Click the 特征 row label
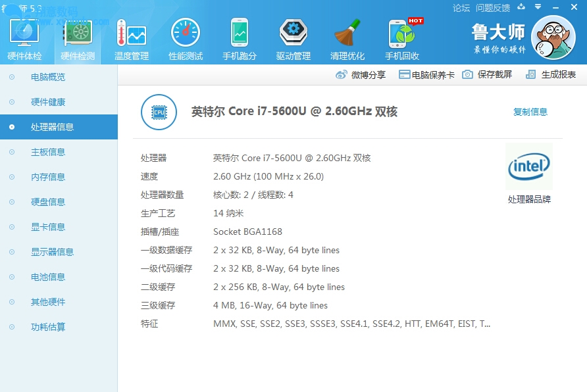The height and width of the screenshot is (392, 587). click(x=149, y=324)
